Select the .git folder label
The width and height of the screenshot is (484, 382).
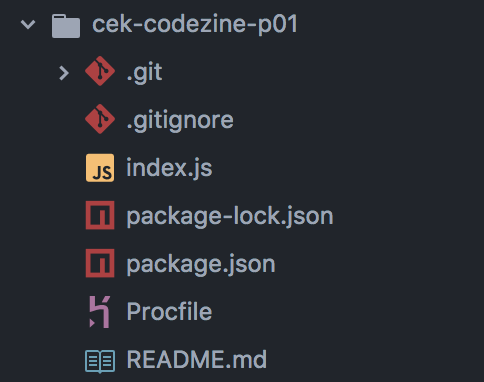144,73
